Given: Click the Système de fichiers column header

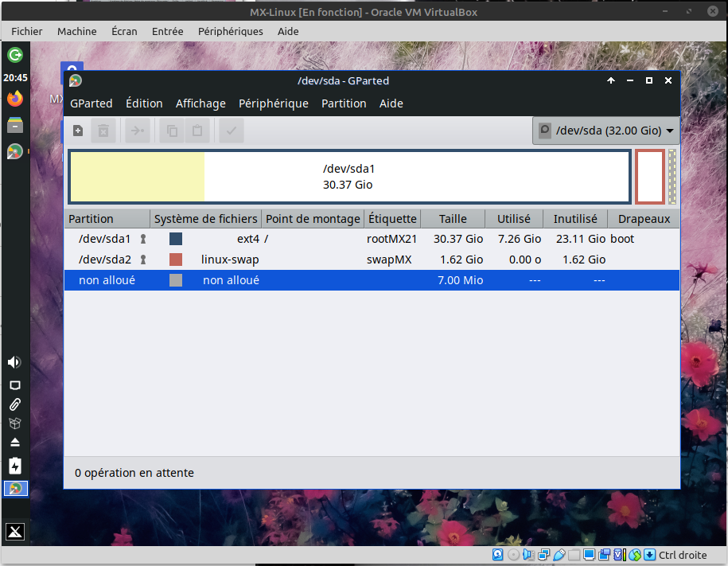Looking at the screenshot, I should point(206,219).
